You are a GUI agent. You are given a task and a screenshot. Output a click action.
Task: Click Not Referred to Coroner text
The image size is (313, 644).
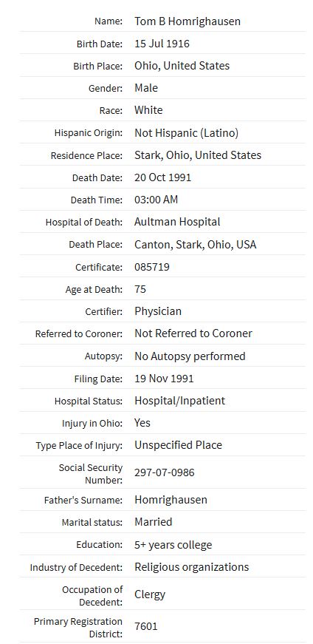point(193,333)
